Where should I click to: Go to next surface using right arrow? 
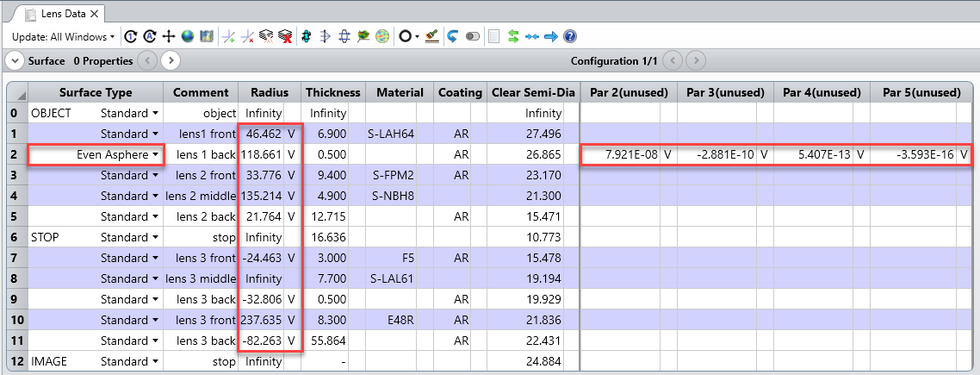[171, 60]
